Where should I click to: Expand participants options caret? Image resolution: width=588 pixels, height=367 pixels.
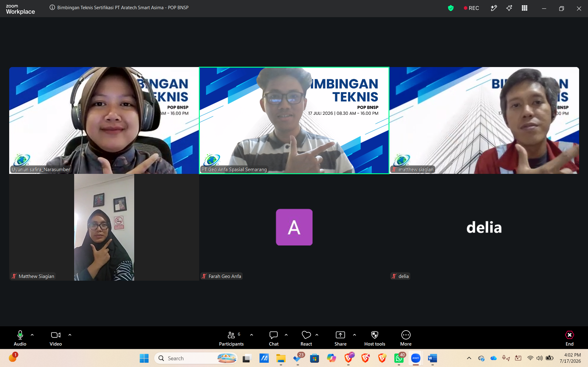252,335
